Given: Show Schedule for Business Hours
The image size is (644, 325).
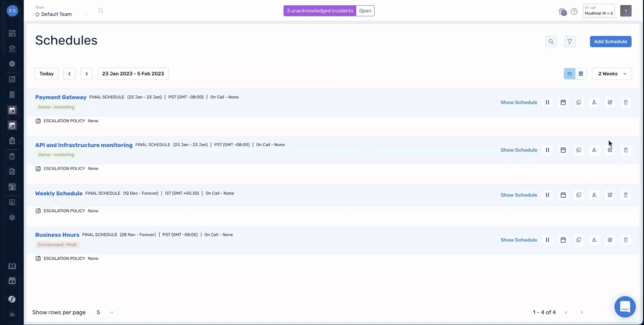Looking at the screenshot, I should (519, 240).
